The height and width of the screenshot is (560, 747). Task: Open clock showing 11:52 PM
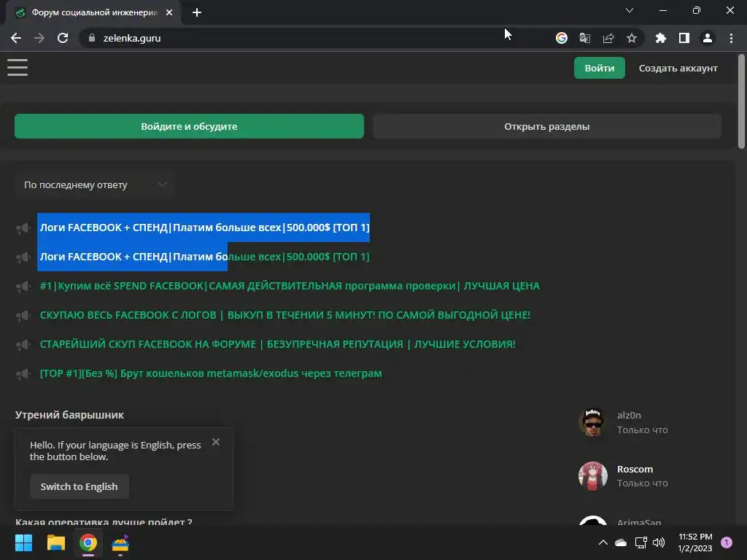695,542
